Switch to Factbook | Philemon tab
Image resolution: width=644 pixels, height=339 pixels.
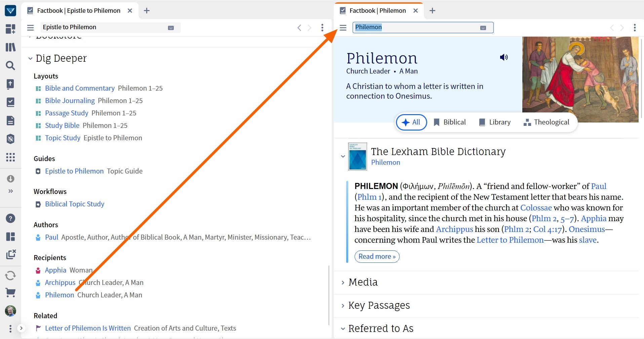coord(377,11)
